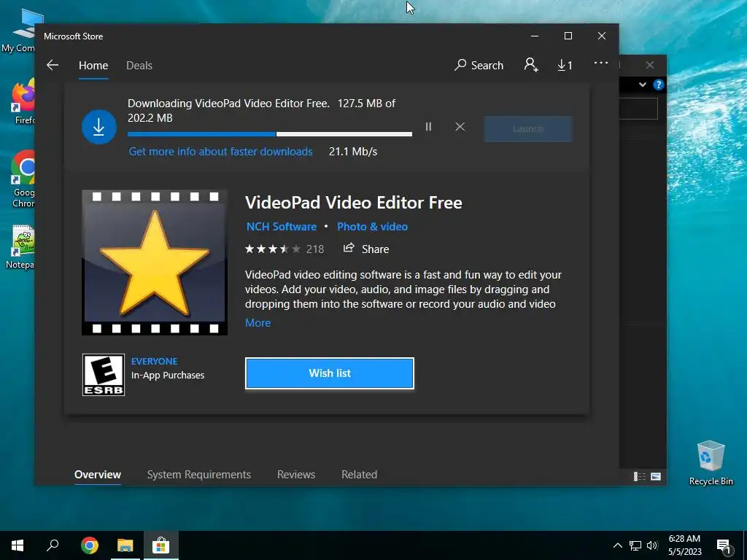Switch background window to details view
The width and height of the screenshot is (747, 560).
click(639, 476)
